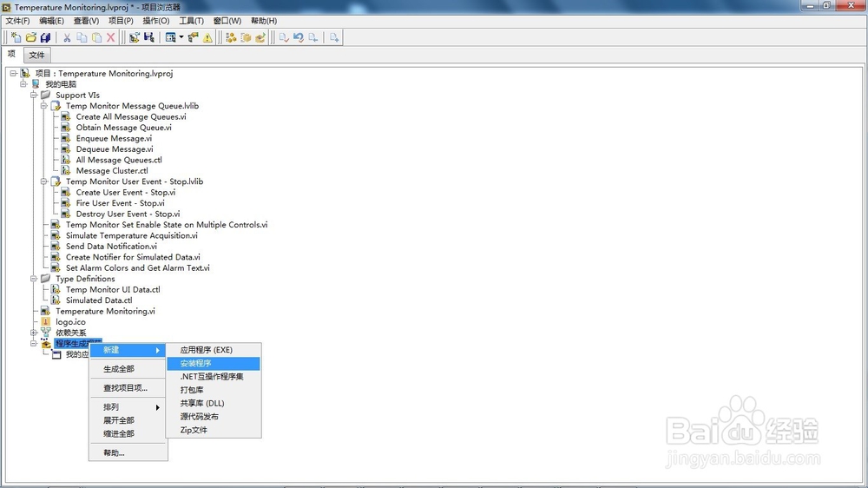Choose 共享库 (DLL) from the submenu
This screenshot has height=488, width=868.
tap(214, 403)
